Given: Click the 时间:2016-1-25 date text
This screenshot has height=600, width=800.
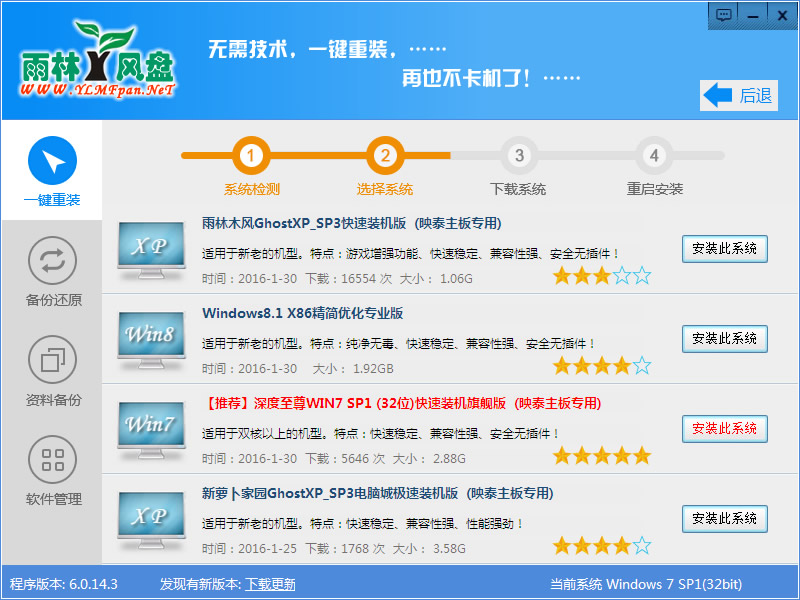Looking at the screenshot, I should tap(249, 548).
